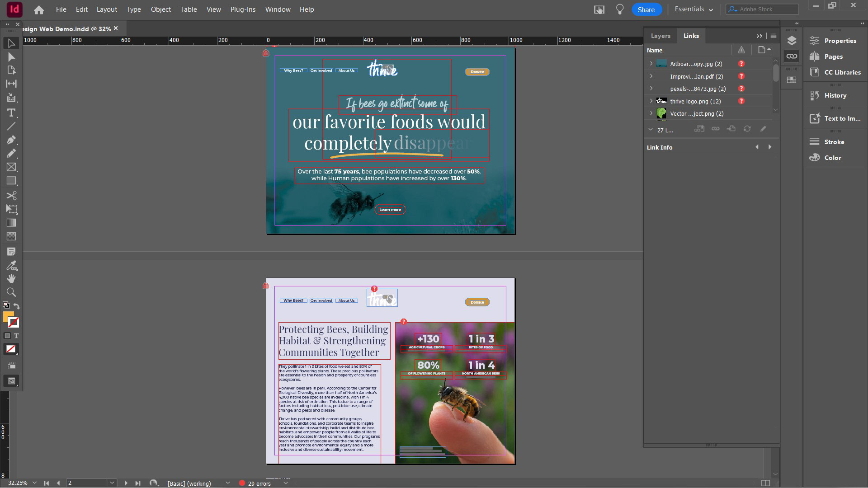Open the Essentials workspace dropdown
Screen dimensions: 868x488
tap(693, 9)
